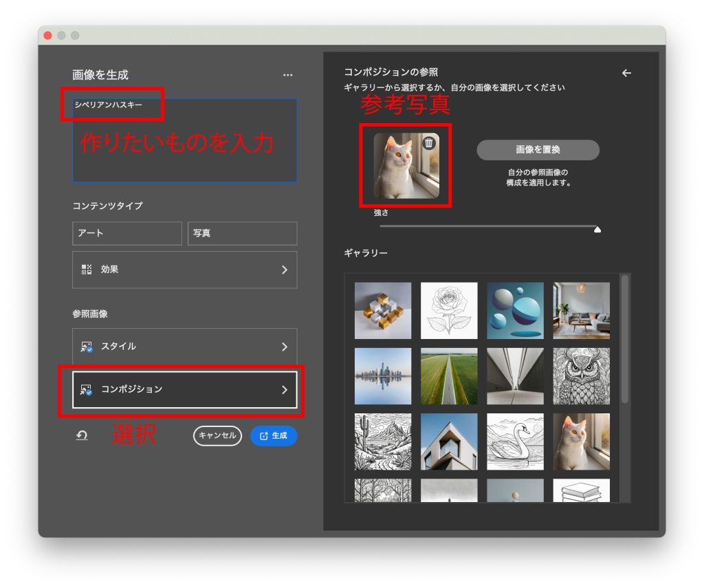
Task: Click the スタイル reference image icon
Action: click(86, 347)
